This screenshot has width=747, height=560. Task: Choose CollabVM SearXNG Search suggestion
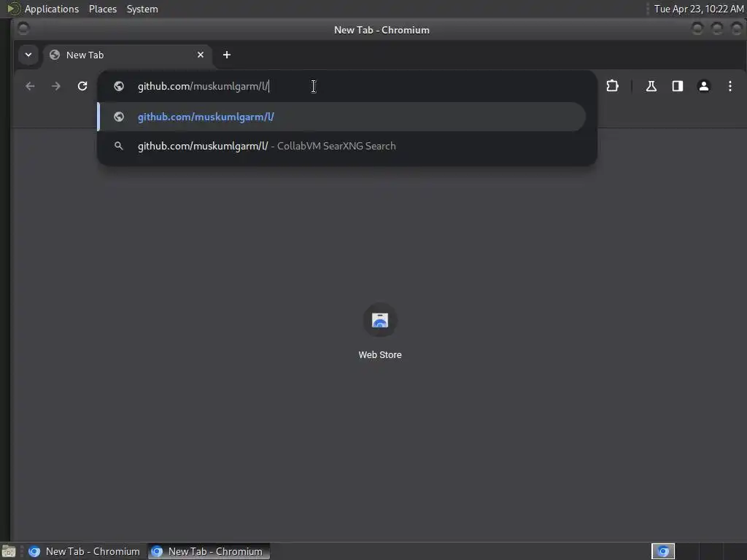coord(342,146)
